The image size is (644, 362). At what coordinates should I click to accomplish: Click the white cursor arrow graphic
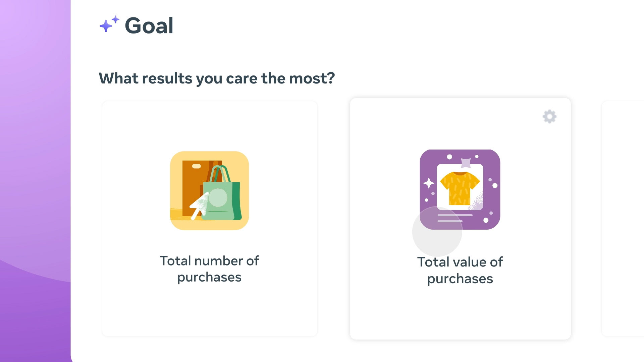(199, 206)
